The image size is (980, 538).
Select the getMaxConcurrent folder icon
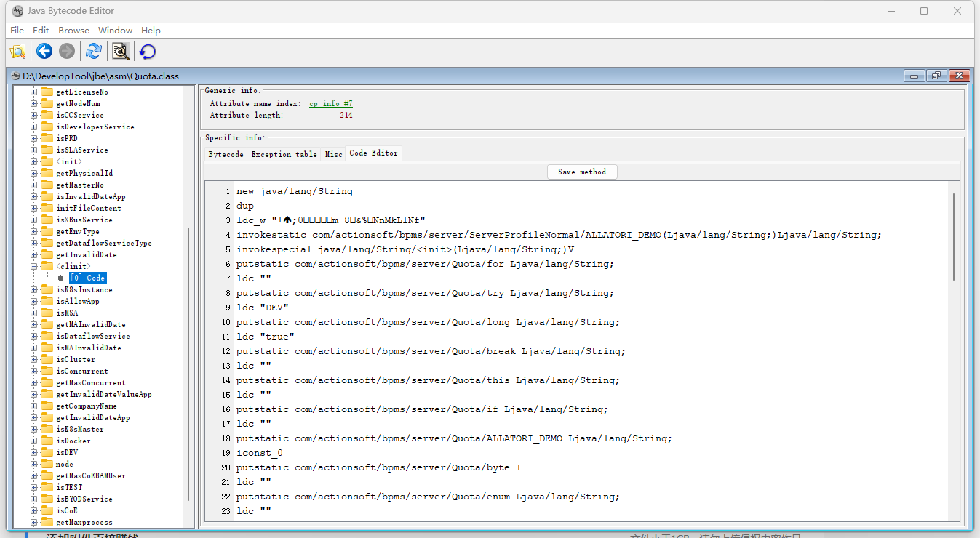point(47,382)
